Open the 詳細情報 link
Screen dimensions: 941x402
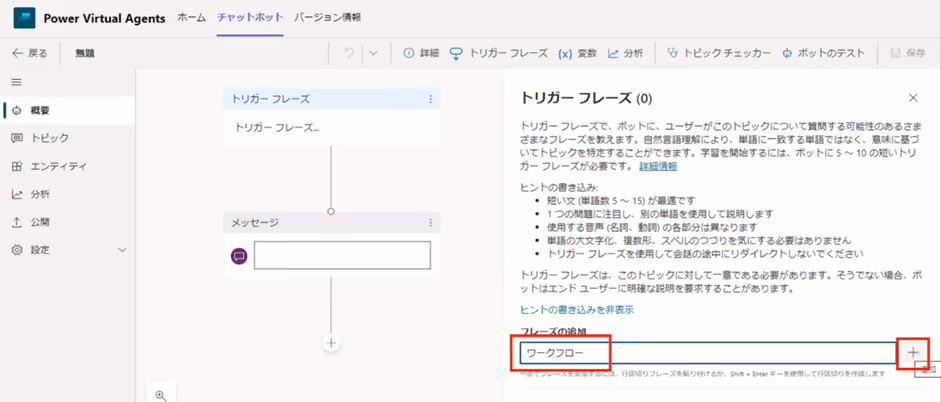coord(658,166)
